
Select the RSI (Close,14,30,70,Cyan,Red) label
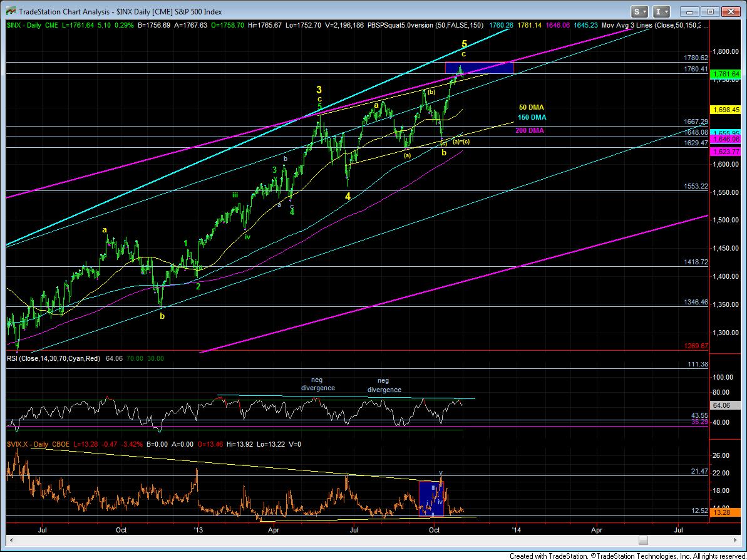(x=53, y=358)
